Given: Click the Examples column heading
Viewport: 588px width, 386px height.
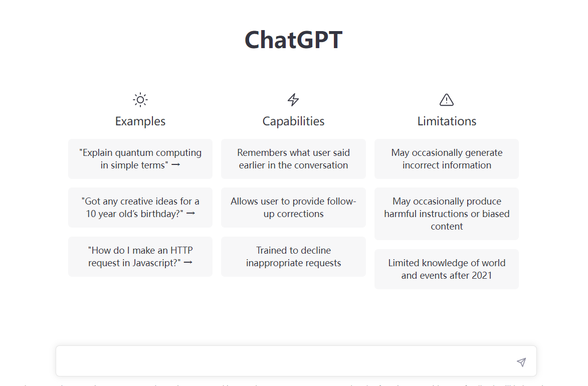Looking at the screenshot, I should point(140,121).
